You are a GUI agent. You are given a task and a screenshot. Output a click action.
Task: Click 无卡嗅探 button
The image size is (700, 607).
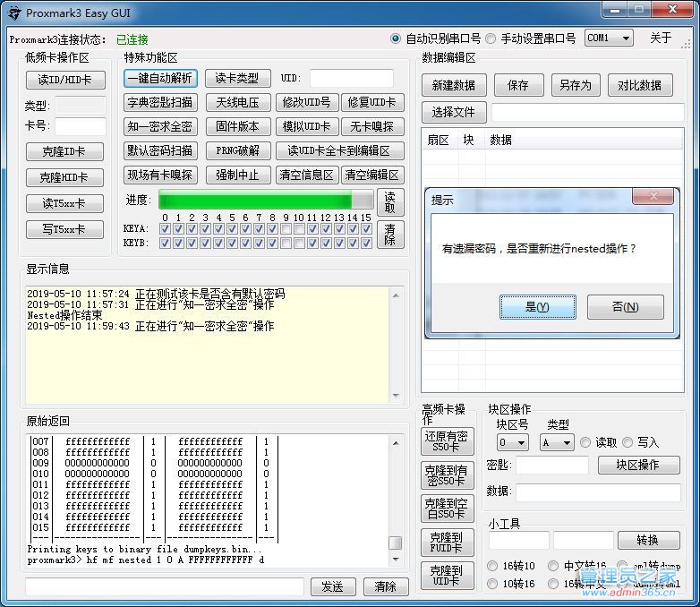[372, 127]
